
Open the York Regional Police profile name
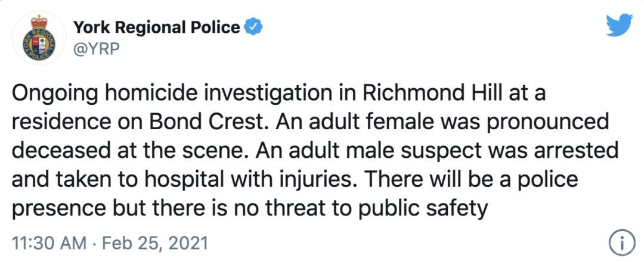click(157, 27)
